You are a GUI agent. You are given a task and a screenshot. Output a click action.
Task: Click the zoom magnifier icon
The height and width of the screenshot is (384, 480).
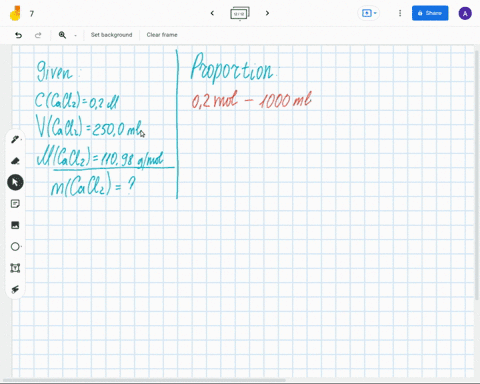tap(62, 35)
